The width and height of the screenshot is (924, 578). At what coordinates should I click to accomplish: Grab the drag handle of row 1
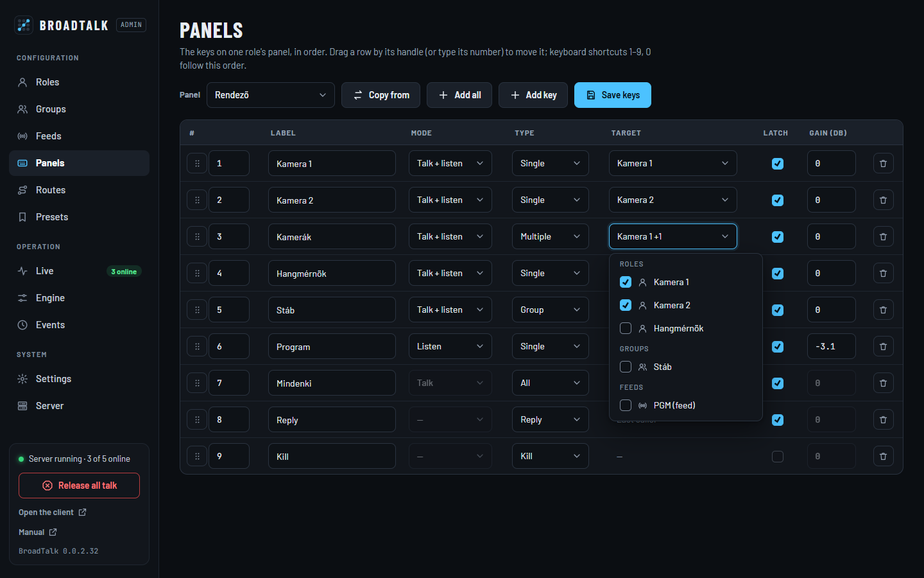197,163
